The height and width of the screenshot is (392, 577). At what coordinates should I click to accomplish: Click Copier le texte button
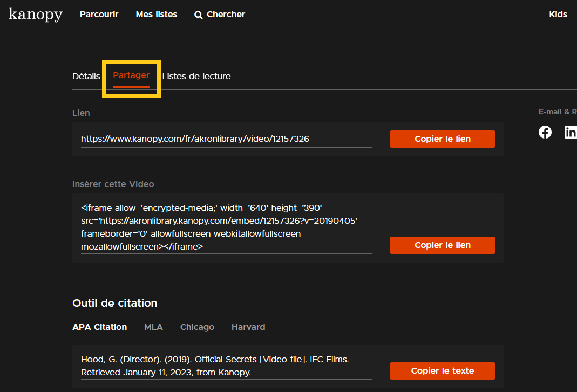click(442, 370)
